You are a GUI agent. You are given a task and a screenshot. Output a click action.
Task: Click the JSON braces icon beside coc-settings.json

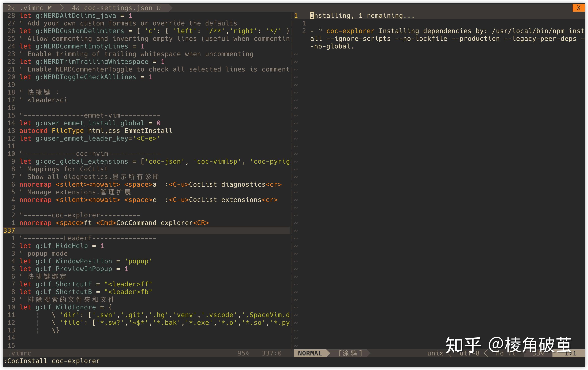[159, 8]
